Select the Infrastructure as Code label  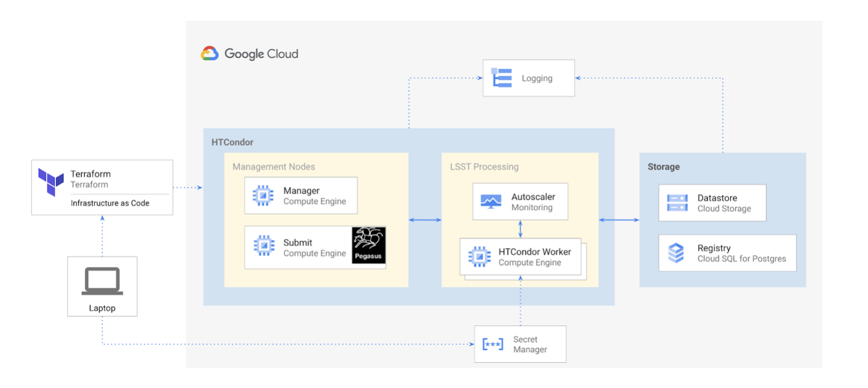point(110,203)
